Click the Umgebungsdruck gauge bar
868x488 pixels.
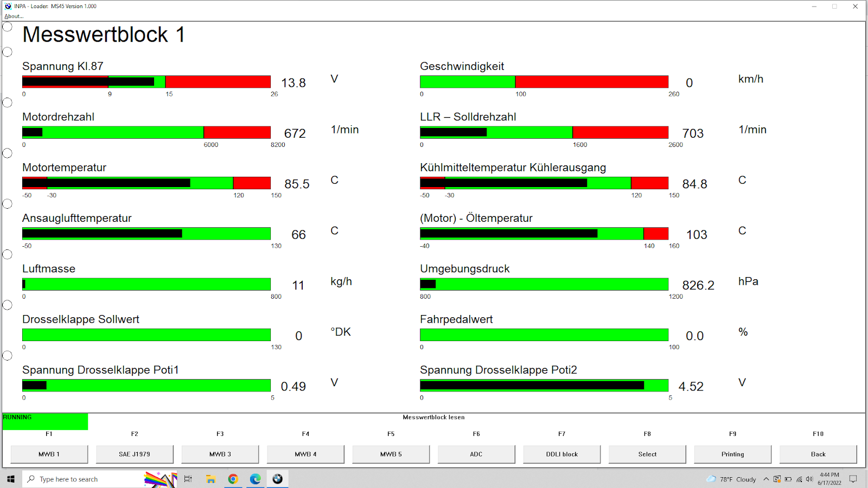click(x=544, y=284)
